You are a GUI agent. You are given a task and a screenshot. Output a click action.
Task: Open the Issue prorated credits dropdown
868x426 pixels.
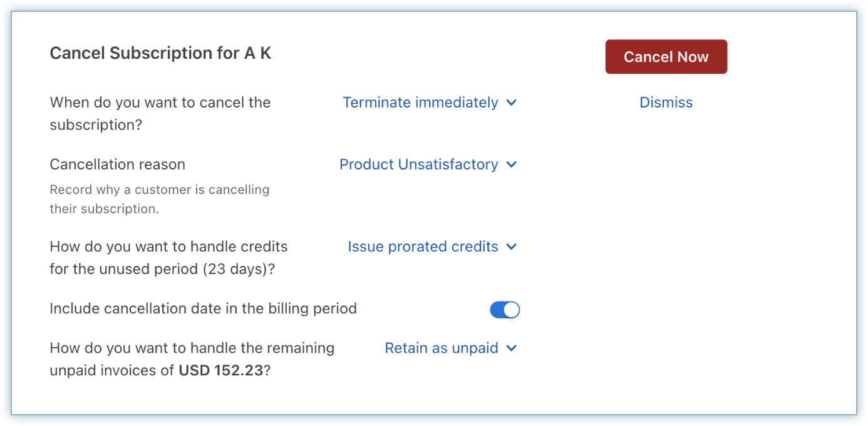[423, 246]
